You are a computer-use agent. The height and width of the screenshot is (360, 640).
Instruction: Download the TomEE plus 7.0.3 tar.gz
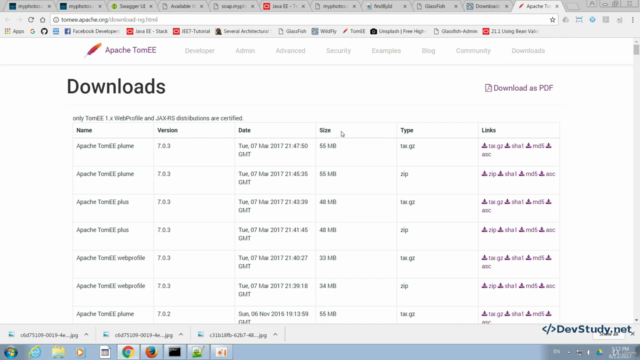(x=492, y=202)
